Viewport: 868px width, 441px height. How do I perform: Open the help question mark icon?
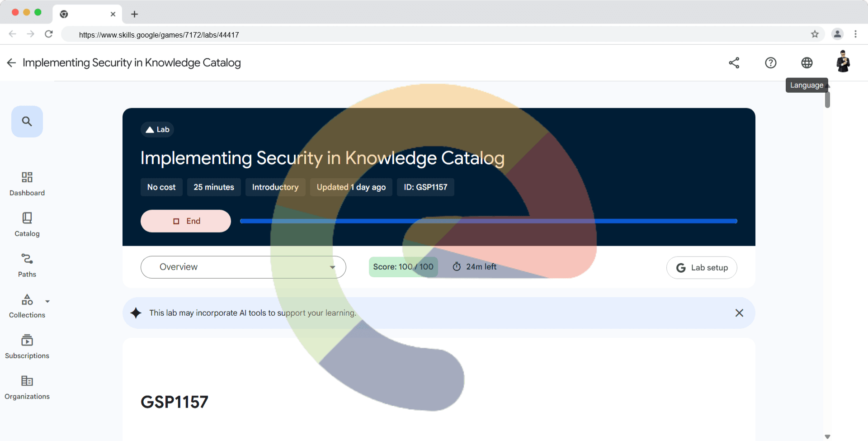pyautogui.click(x=771, y=63)
